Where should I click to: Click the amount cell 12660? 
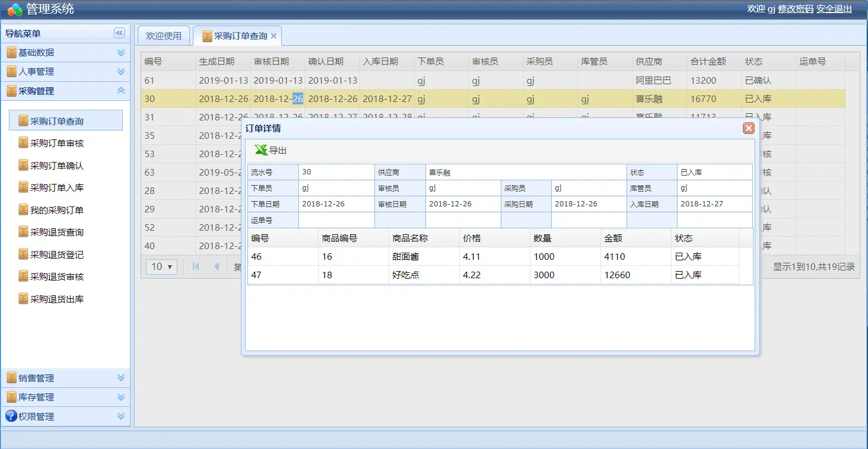(635, 275)
